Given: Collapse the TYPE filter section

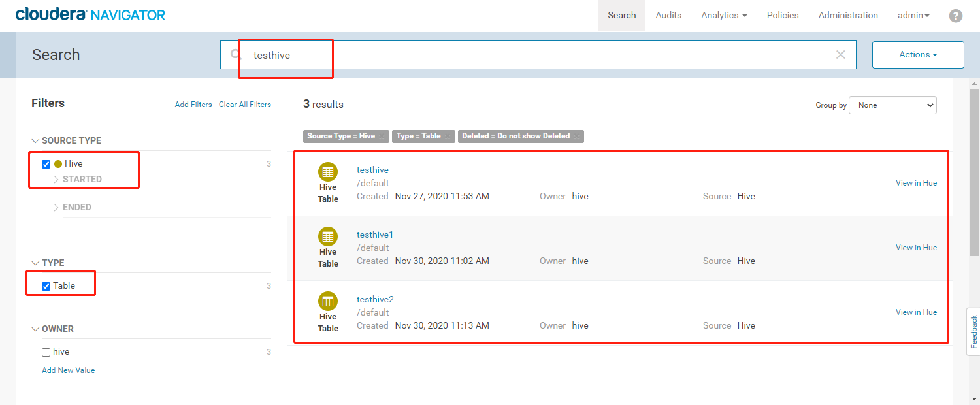Looking at the screenshot, I should coord(36,263).
